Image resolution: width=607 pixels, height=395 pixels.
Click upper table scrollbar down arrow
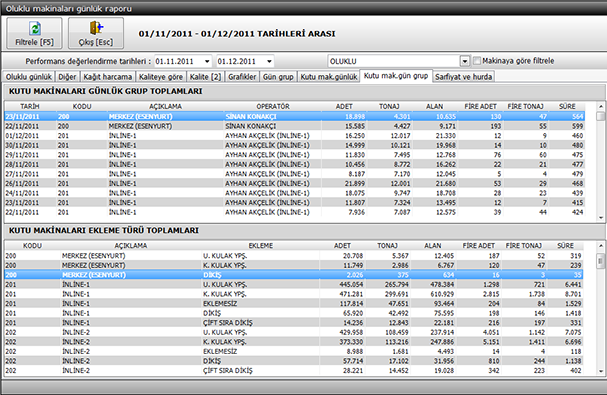(600, 218)
